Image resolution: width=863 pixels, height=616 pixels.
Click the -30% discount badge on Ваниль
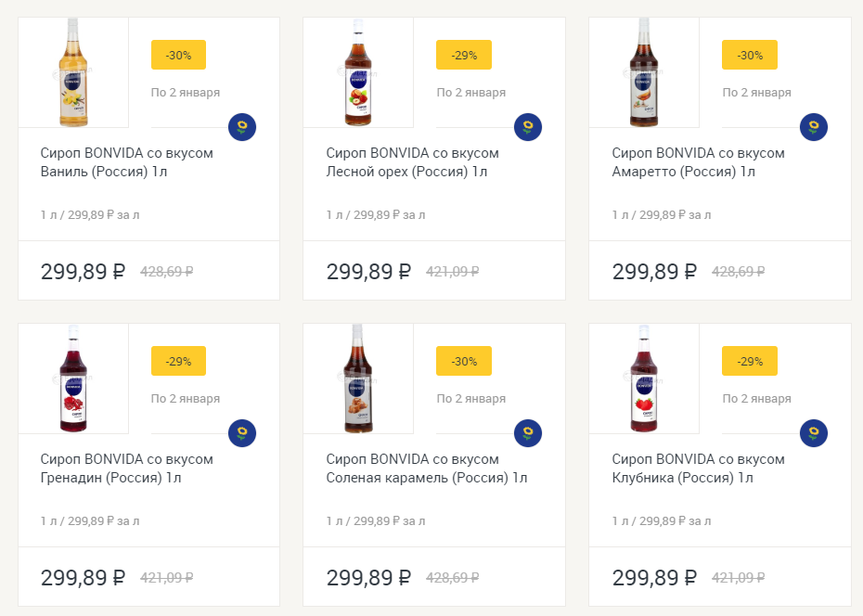[x=178, y=55]
